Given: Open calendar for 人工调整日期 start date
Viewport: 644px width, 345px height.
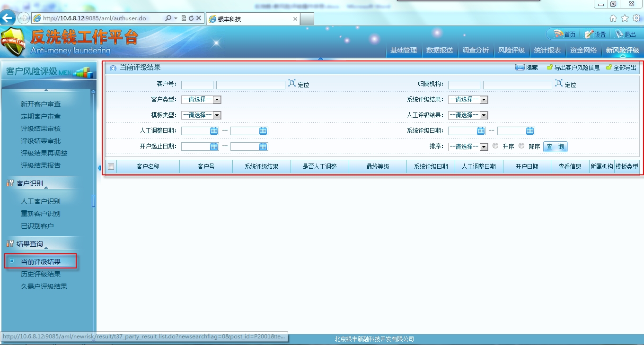Looking at the screenshot, I should coord(214,131).
